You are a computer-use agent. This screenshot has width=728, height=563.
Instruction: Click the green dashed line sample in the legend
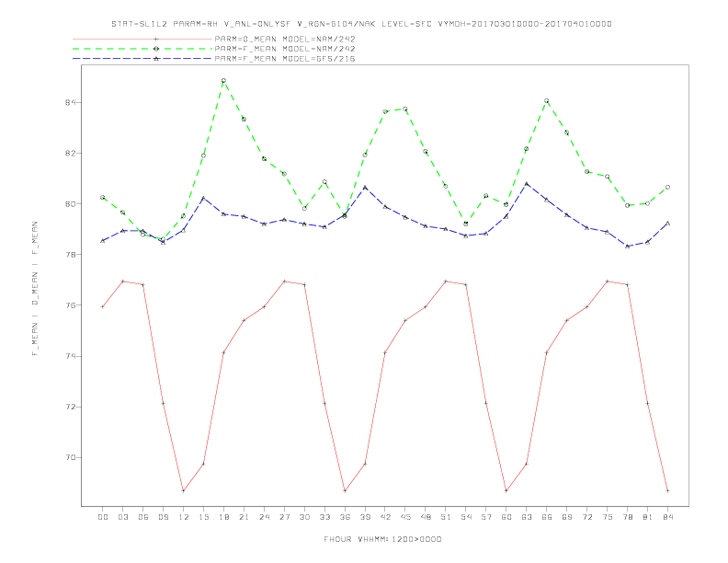(x=142, y=49)
